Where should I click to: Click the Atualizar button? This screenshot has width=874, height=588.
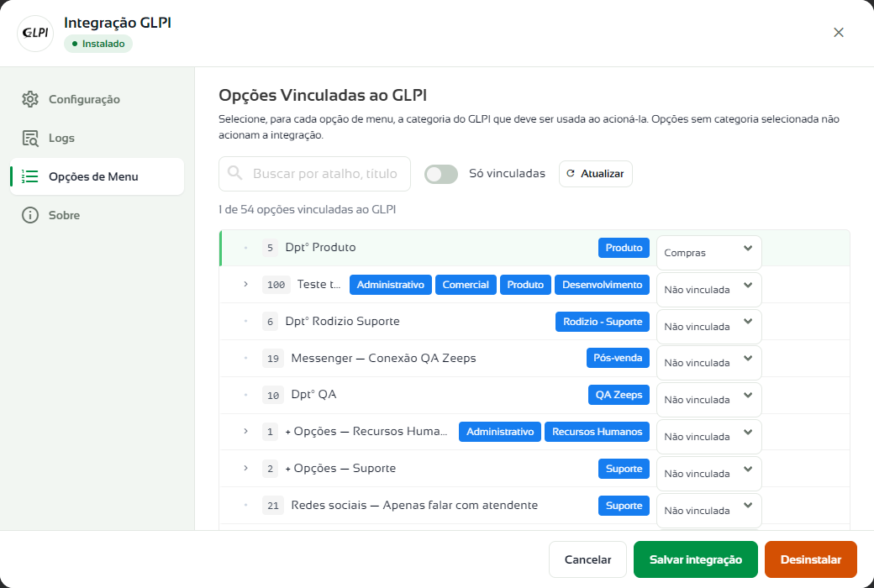pyautogui.click(x=595, y=173)
